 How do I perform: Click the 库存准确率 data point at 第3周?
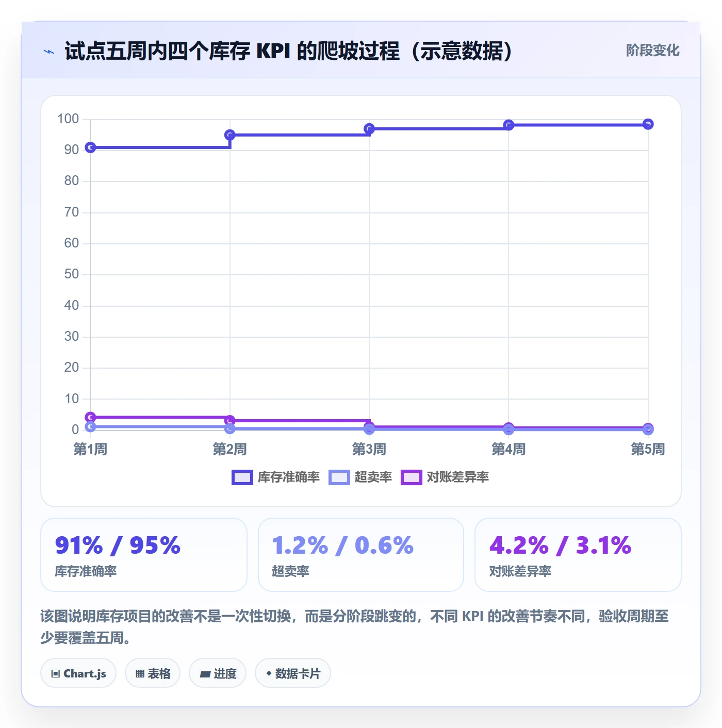pos(369,129)
